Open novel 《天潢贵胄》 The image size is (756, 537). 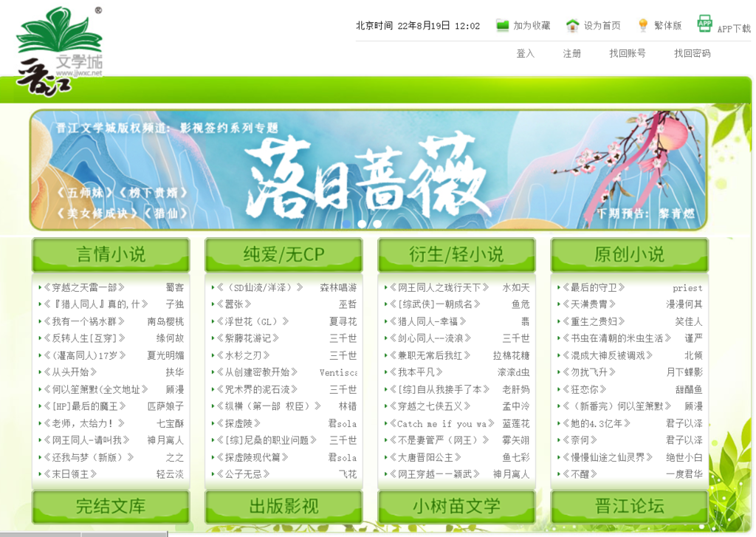[x=589, y=304]
